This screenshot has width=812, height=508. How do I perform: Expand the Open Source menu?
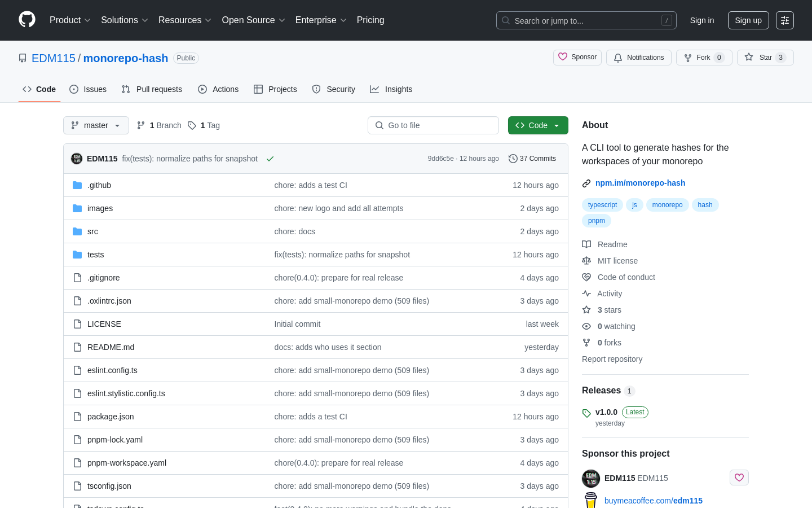(254, 20)
